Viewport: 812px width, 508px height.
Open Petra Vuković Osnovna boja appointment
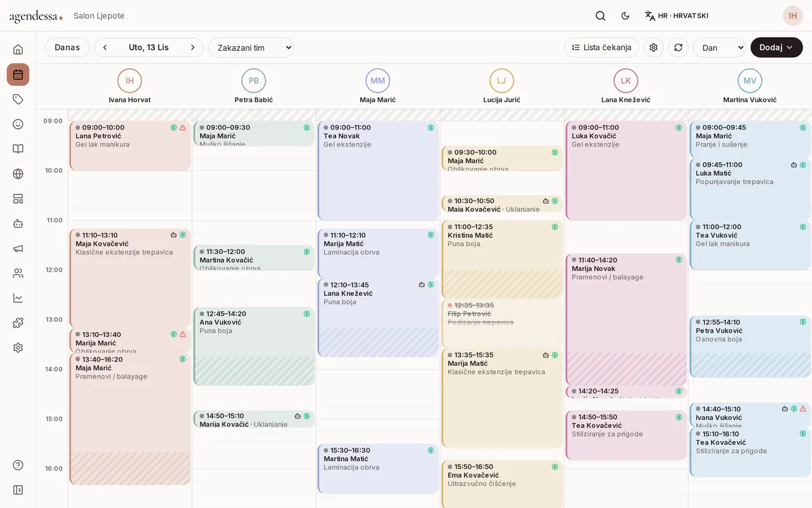tap(750, 347)
